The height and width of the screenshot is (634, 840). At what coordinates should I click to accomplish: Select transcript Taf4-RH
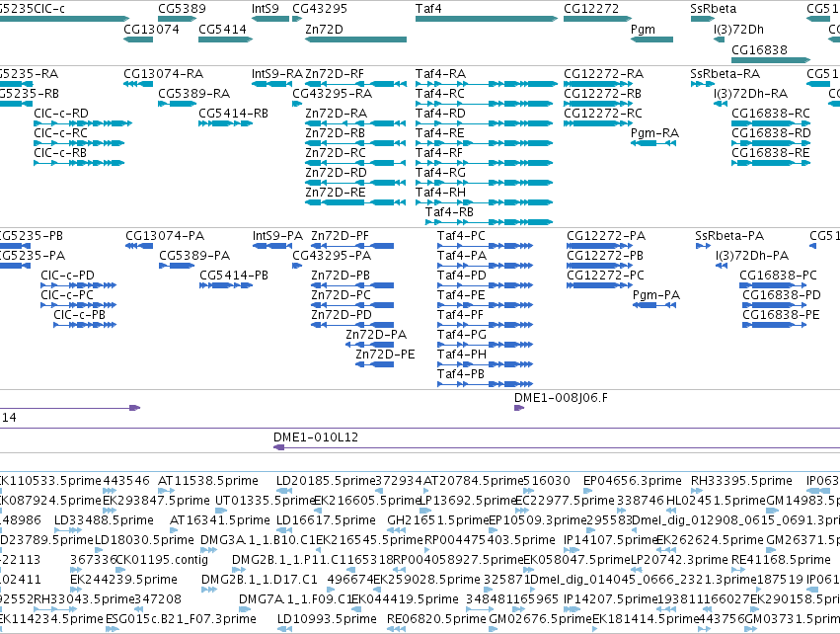coord(485,202)
